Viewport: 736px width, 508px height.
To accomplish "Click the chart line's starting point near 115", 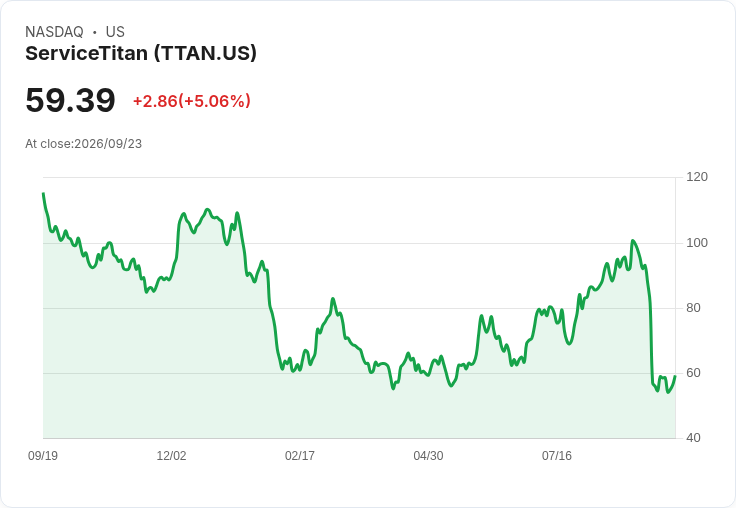I will pos(44,193).
